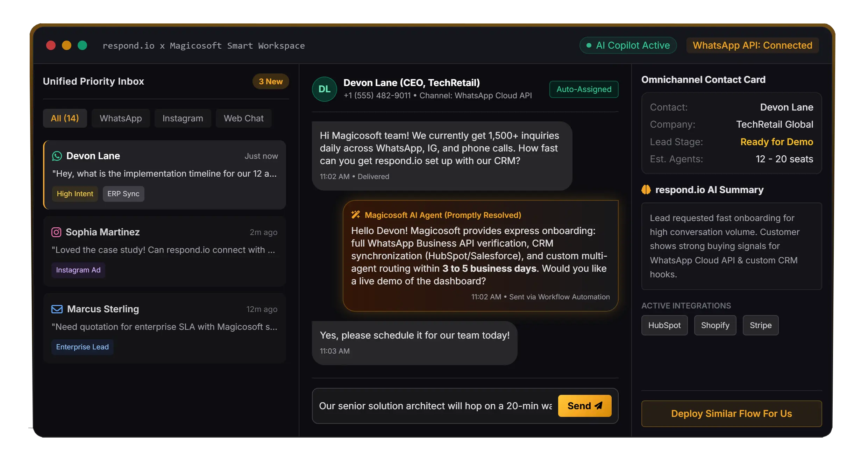Viewport: 868px width, 469px height.
Task: Click the paper plane icon on Send
Action: [599, 406]
